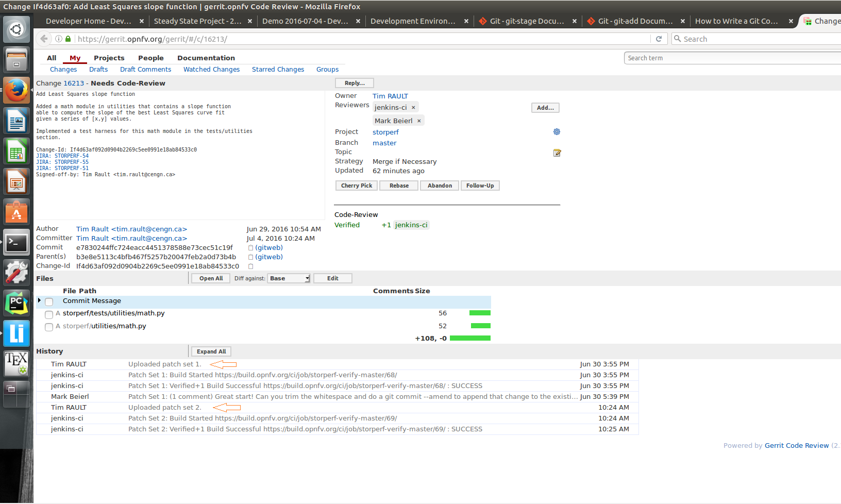Remove reviewer Mark Beierl
Image resolution: width=841 pixels, height=504 pixels.
(419, 121)
